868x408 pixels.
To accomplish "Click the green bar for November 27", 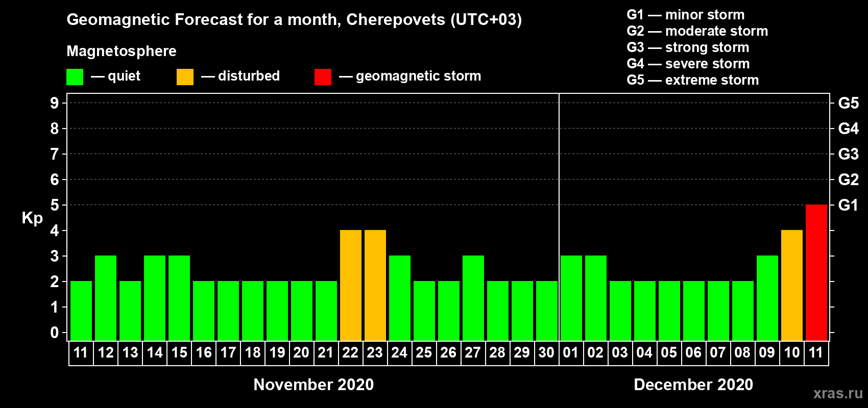I will tap(473, 298).
